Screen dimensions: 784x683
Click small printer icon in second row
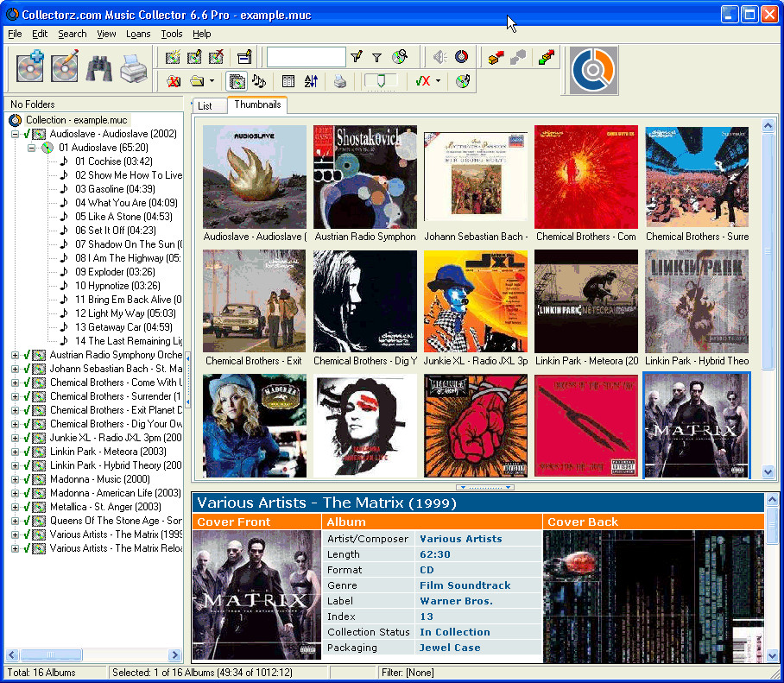[339, 81]
